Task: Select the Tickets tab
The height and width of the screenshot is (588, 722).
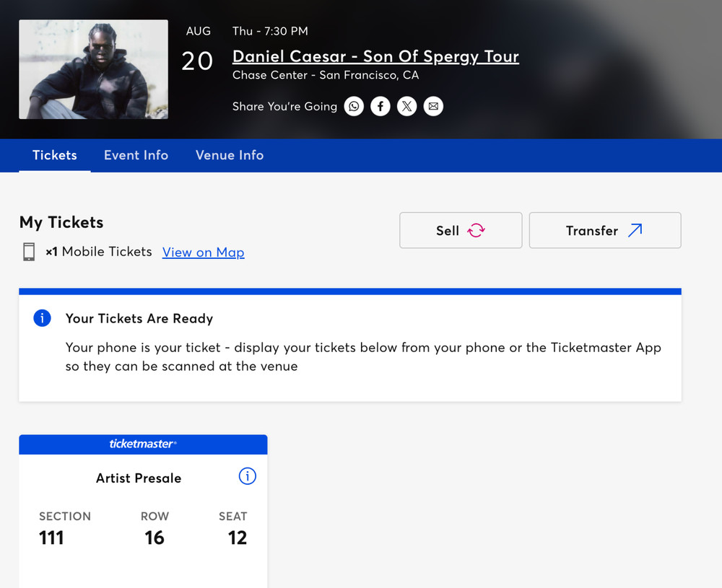Action: coord(54,155)
